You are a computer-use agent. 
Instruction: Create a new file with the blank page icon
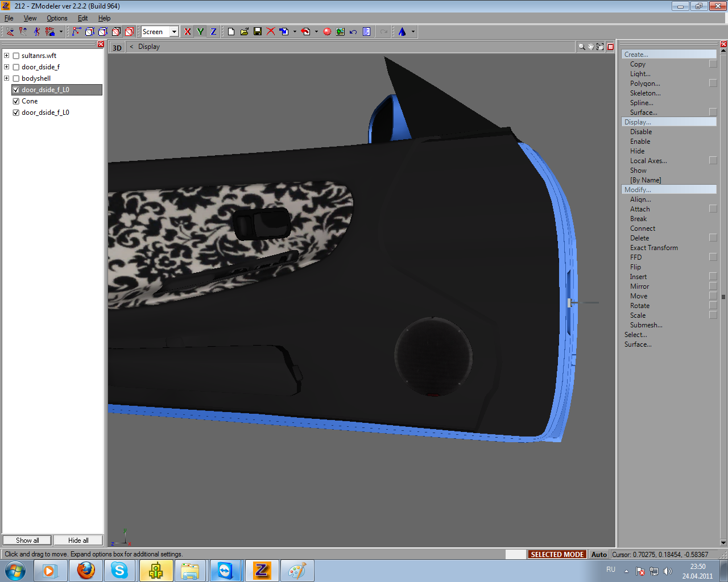tap(231, 32)
